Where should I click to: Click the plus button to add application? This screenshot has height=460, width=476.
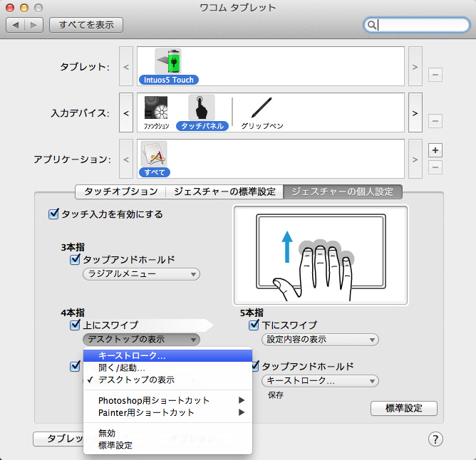(435, 150)
